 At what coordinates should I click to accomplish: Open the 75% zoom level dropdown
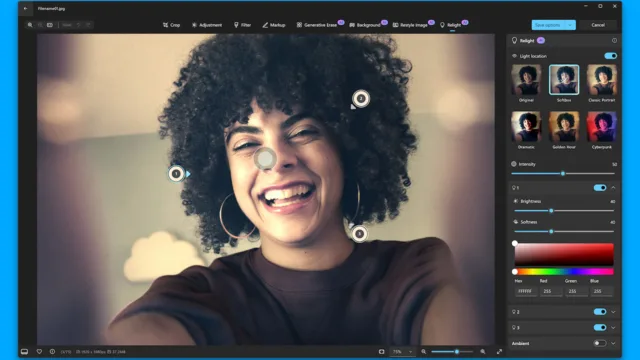(402, 351)
